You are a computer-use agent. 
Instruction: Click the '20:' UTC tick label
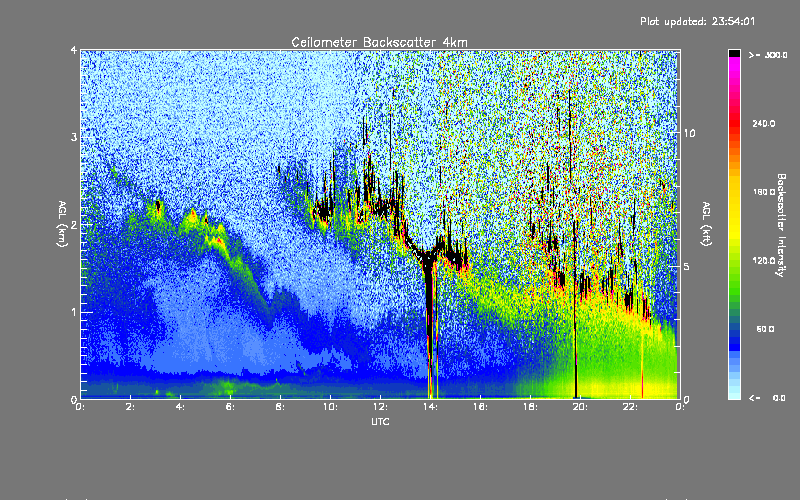tap(580, 407)
